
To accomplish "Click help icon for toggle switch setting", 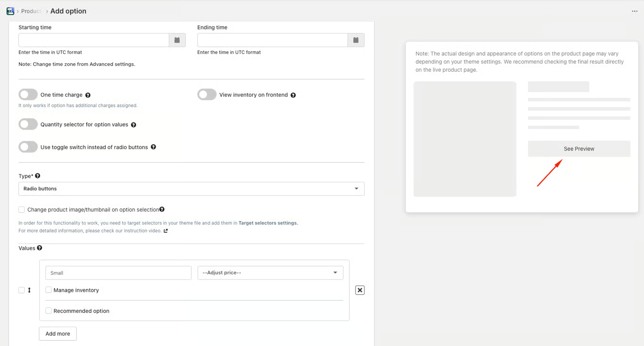I will pos(153,147).
